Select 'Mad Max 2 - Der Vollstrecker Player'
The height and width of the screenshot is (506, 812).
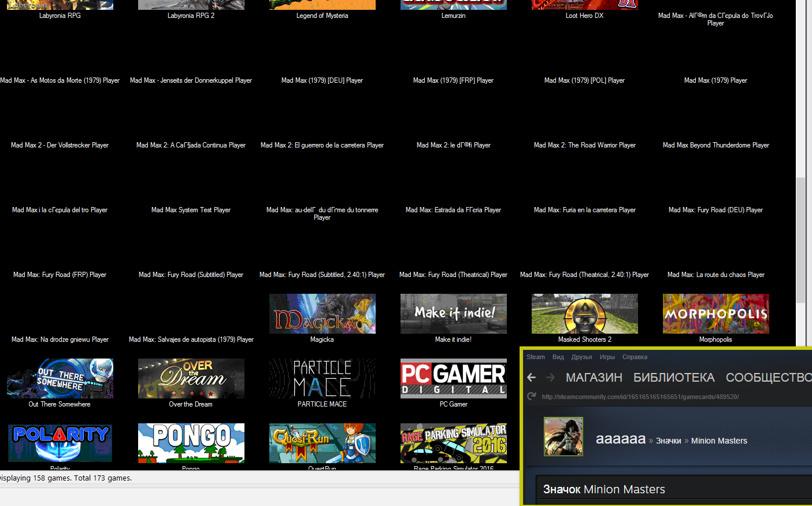click(60, 145)
